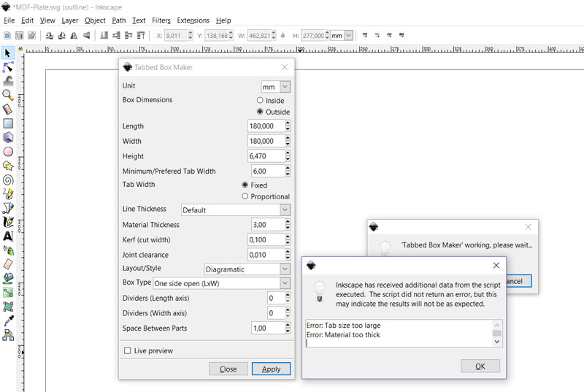Choose Inside box dimensions radio

(x=260, y=100)
